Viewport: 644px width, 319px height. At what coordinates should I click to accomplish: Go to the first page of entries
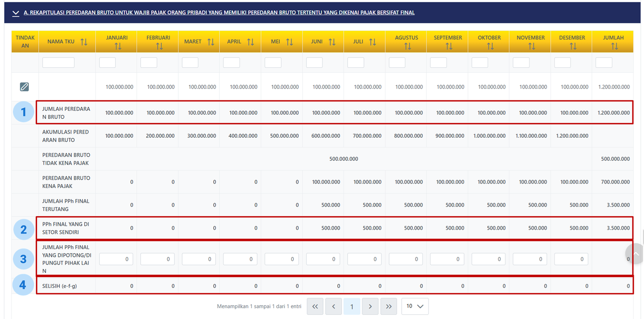tap(315, 307)
